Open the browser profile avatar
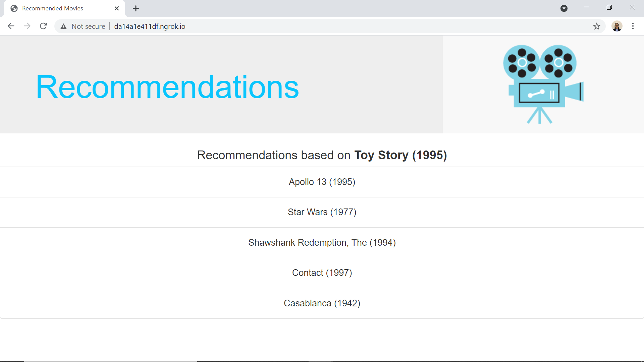The image size is (644, 362). pos(617,26)
